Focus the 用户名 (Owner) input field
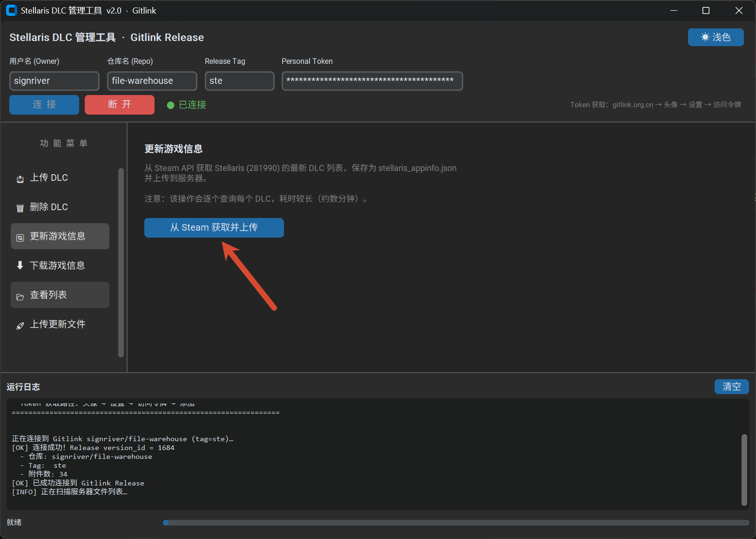This screenshot has width=756, height=539. click(54, 81)
